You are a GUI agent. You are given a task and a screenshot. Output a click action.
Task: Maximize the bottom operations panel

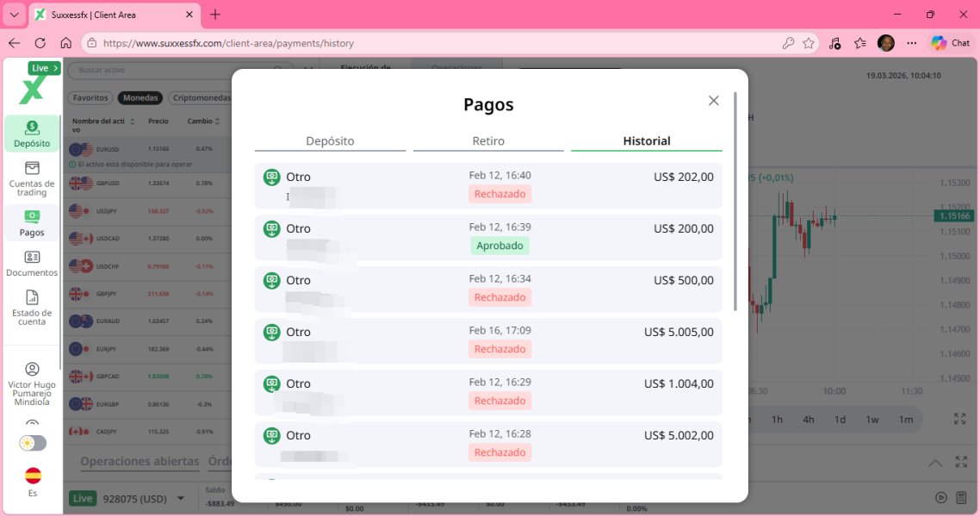(961, 462)
